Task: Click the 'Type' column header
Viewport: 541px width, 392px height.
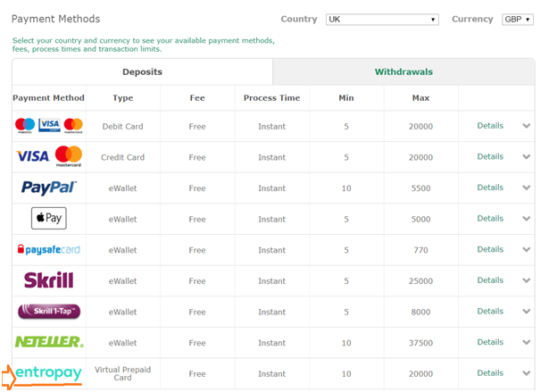Action: 123,98
